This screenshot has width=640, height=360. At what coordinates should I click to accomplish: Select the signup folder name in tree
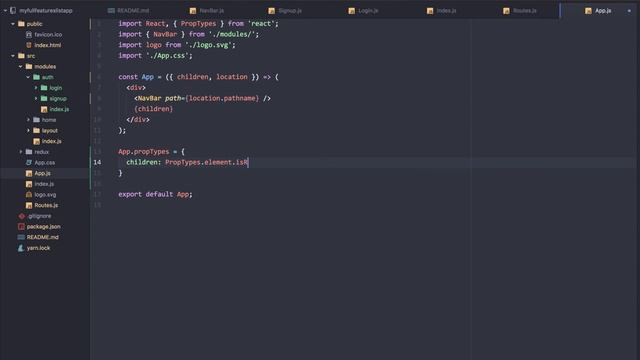tap(58, 98)
